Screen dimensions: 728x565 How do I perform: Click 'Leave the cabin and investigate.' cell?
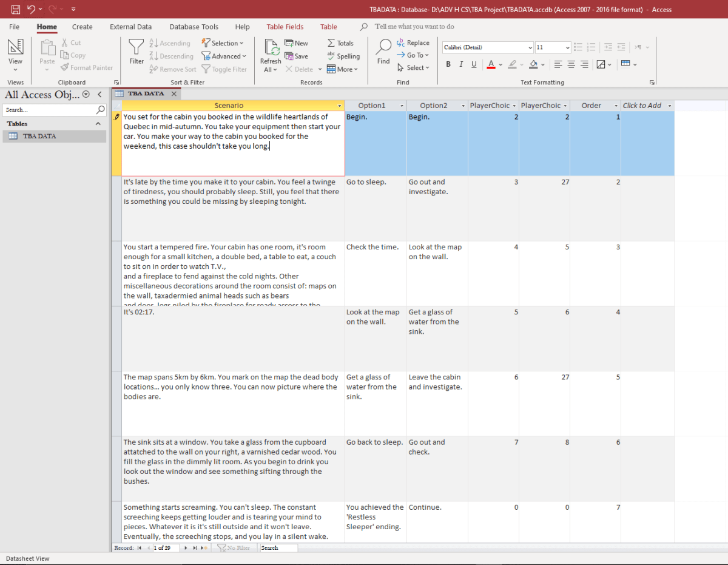(437, 403)
